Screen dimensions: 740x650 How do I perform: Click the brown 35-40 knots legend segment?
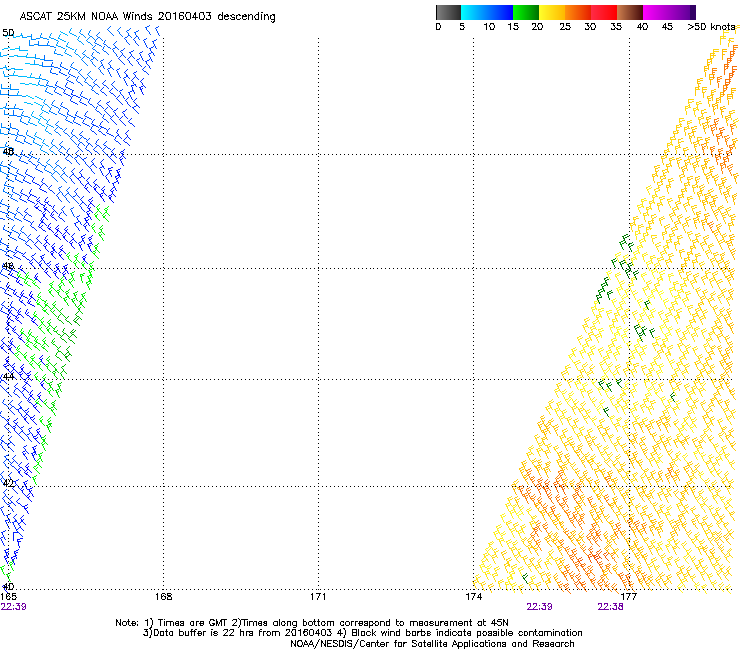coord(630,12)
